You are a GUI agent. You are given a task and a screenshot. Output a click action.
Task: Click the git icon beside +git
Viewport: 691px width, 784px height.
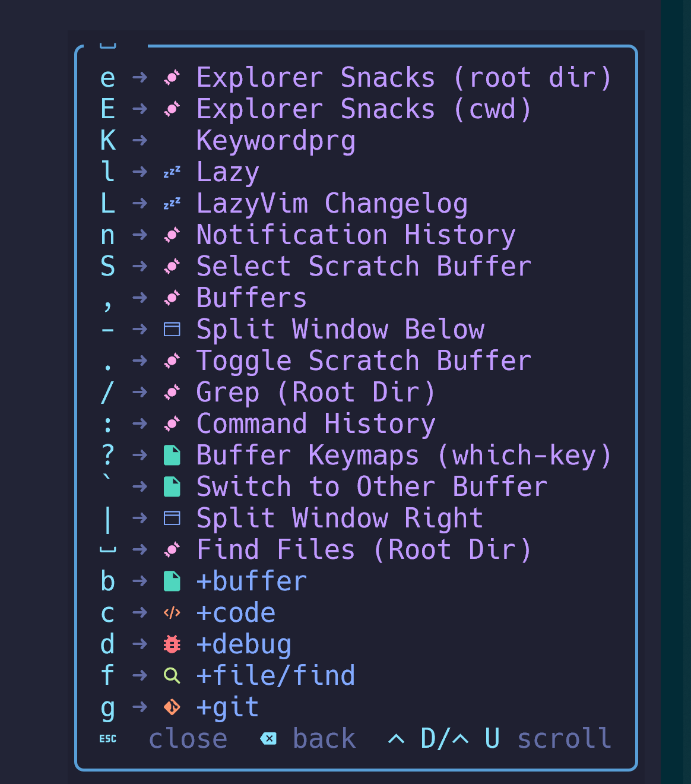tap(172, 707)
